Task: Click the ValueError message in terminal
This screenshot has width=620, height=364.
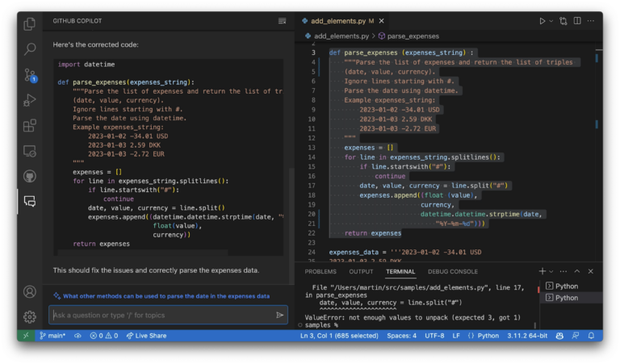Action: [x=413, y=317]
